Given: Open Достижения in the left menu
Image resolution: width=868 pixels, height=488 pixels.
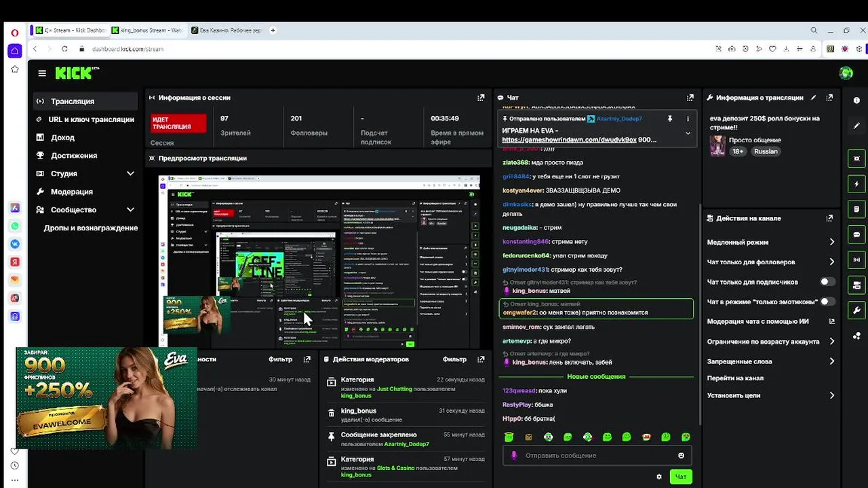Looking at the screenshot, I should point(85,155).
